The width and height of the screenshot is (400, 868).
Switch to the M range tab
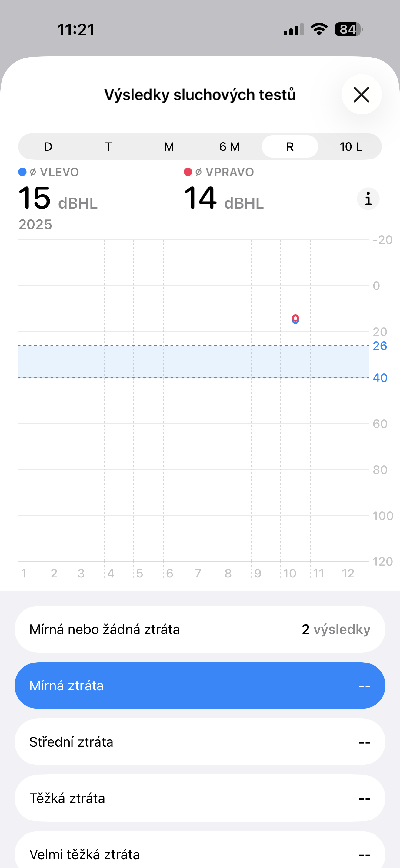click(169, 146)
